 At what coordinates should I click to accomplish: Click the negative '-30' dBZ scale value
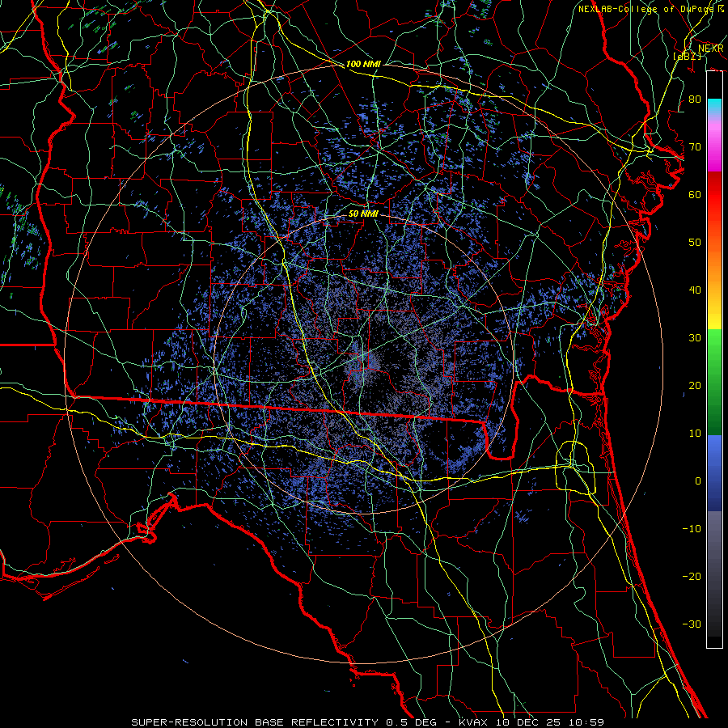(692, 624)
